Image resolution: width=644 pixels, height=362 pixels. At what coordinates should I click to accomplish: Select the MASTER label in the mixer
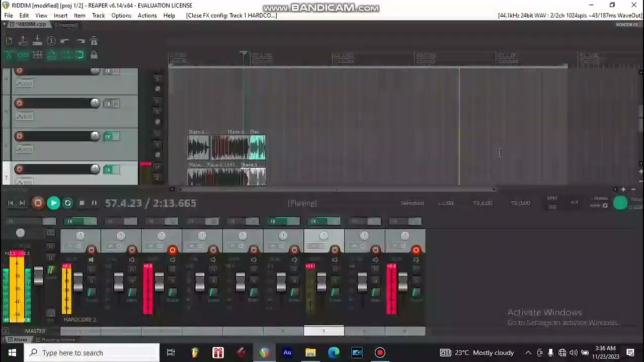(35, 331)
